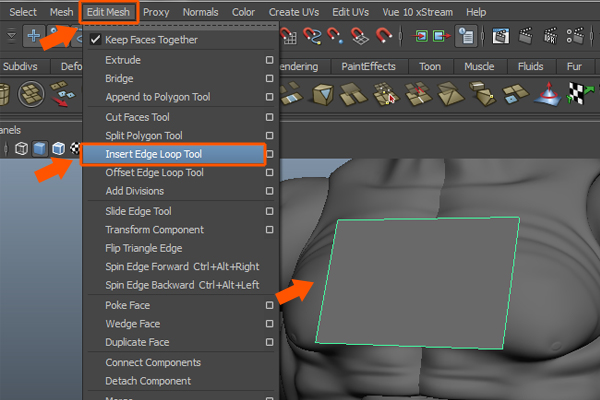Click the handle between magnet and input icons

[x=401, y=36]
